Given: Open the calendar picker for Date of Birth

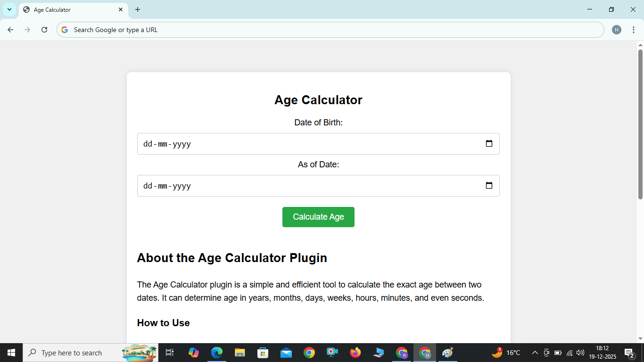Looking at the screenshot, I should click(x=489, y=144).
